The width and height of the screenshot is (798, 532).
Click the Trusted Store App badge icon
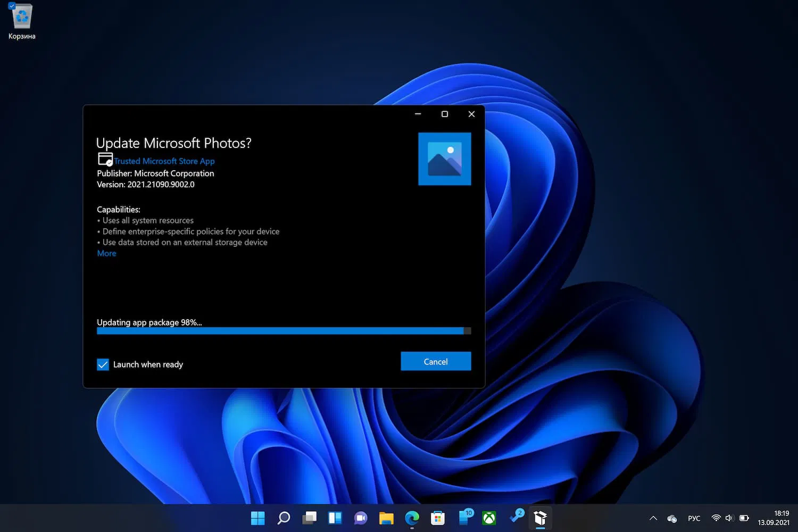[105, 159]
